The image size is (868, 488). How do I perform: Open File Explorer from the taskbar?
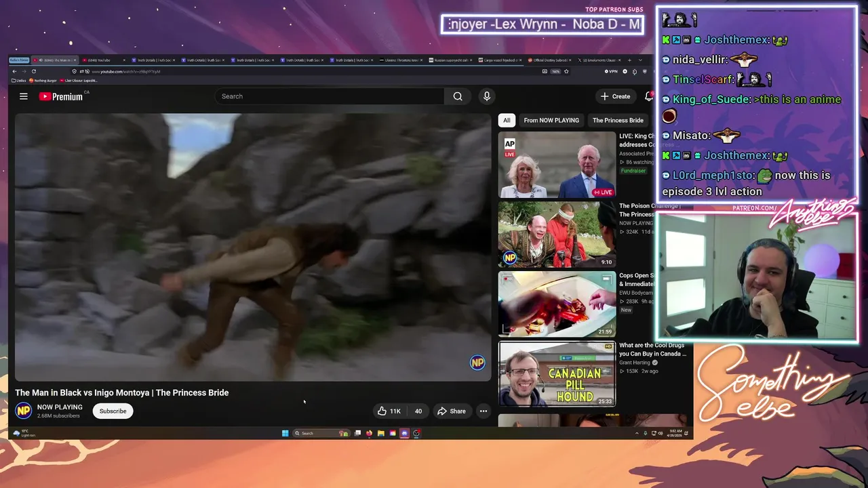(x=380, y=433)
